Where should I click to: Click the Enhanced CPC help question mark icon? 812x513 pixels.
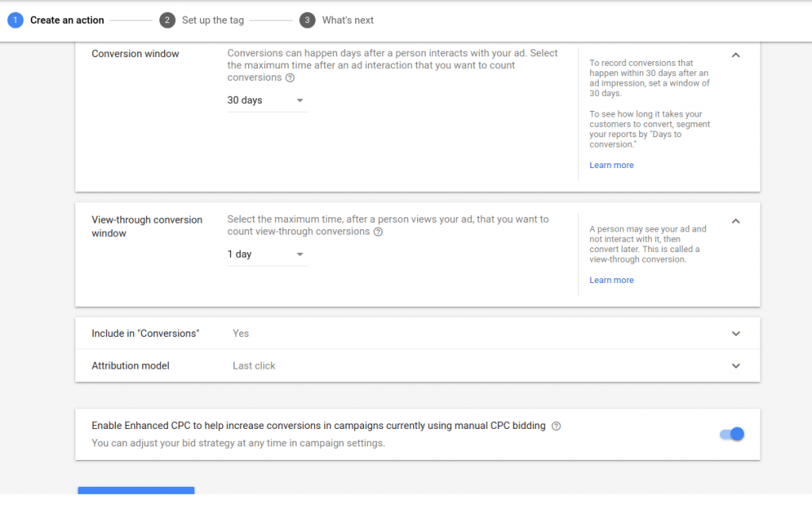556,426
